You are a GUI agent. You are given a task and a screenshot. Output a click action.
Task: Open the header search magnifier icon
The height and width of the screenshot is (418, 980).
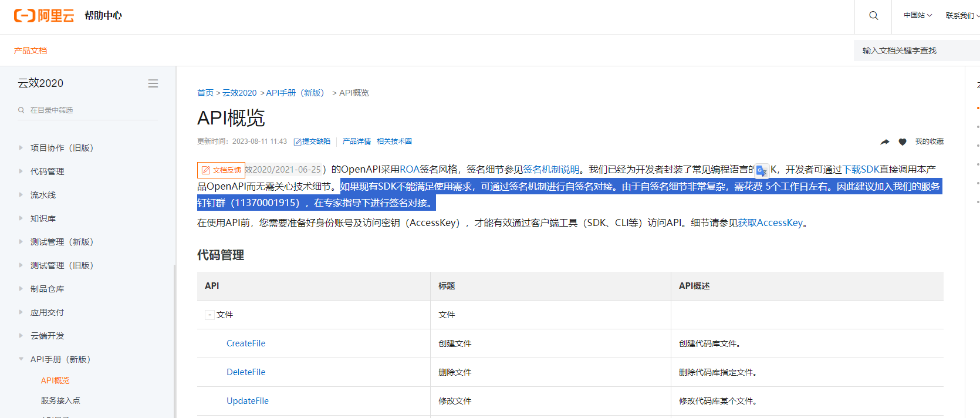coord(873,16)
